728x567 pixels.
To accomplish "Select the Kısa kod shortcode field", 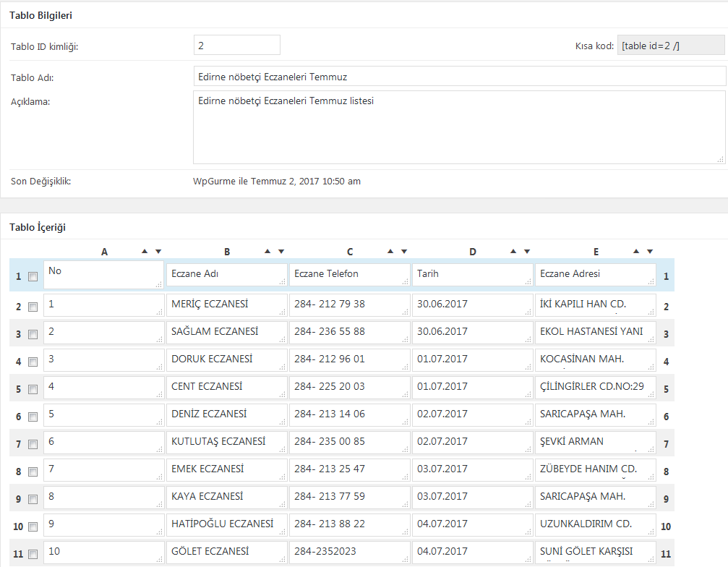I will tap(671, 46).
